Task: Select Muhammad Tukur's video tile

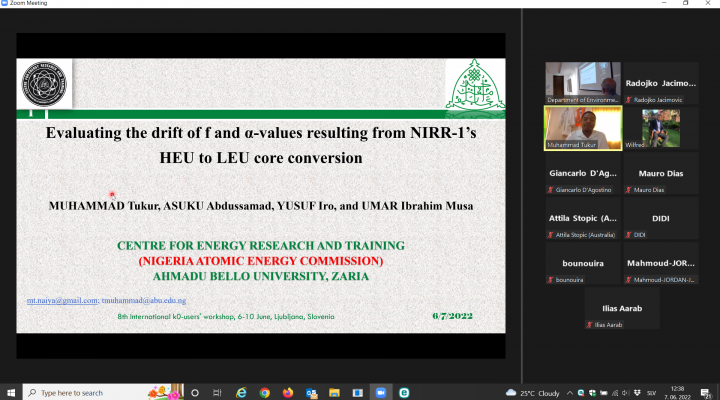Action: click(583, 128)
